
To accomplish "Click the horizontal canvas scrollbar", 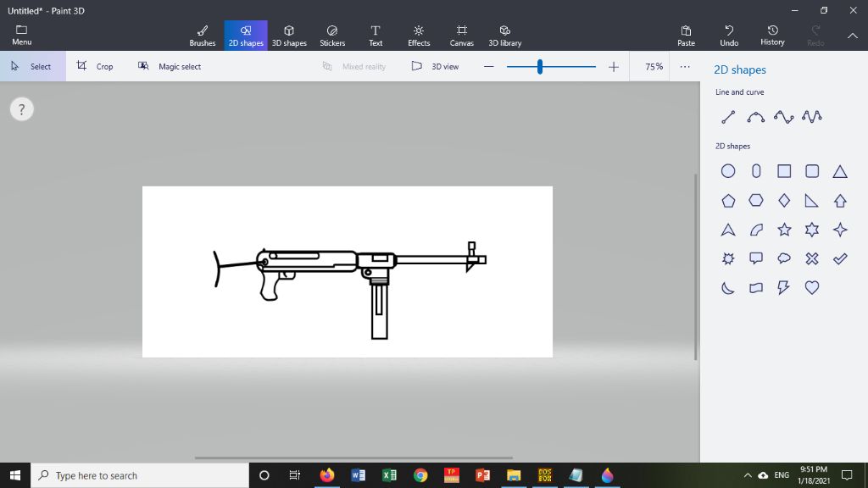I will click(x=353, y=457).
